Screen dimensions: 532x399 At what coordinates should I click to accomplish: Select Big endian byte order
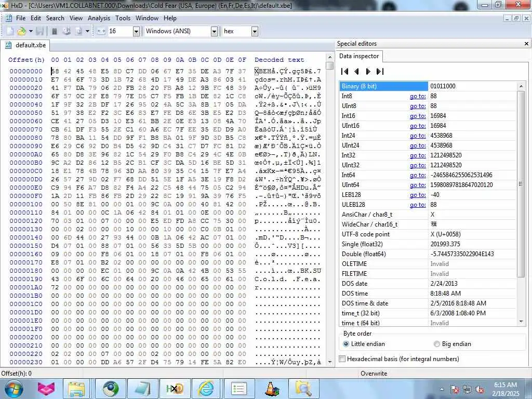point(453,344)
